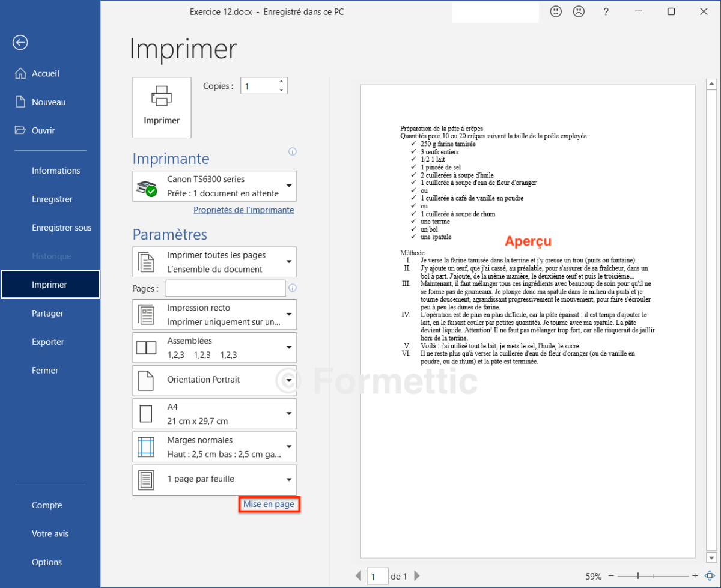This screenshot has width=721, height=588.
Task: Click the info icon next to Pages field
Action: pos(293,288)
